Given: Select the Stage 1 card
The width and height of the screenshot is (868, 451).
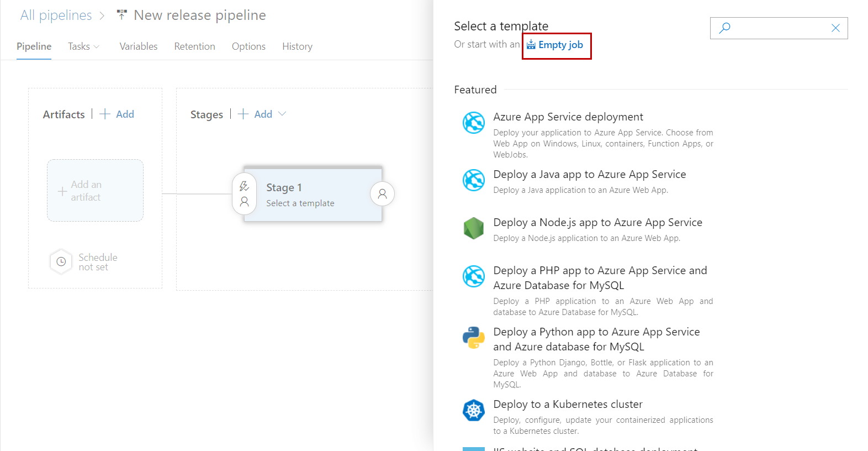Looking at the screenshot, I should point(313,194).
